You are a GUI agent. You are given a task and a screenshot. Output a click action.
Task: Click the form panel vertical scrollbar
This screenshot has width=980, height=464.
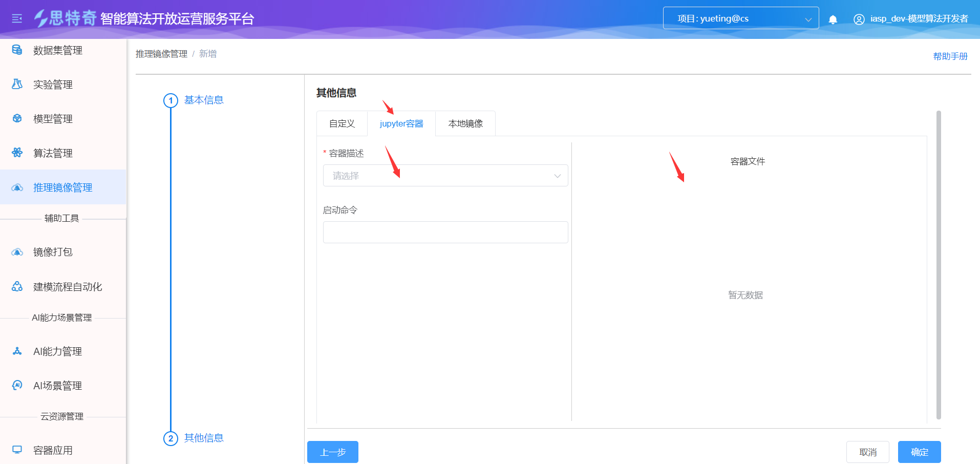[x=939, y=265]
